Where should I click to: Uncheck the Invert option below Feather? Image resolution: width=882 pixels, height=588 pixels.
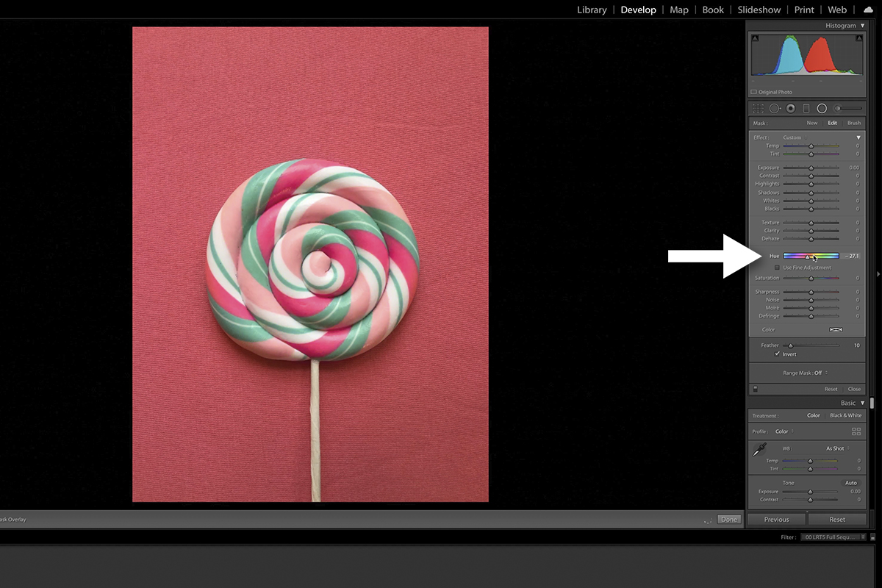coord(777,354)
